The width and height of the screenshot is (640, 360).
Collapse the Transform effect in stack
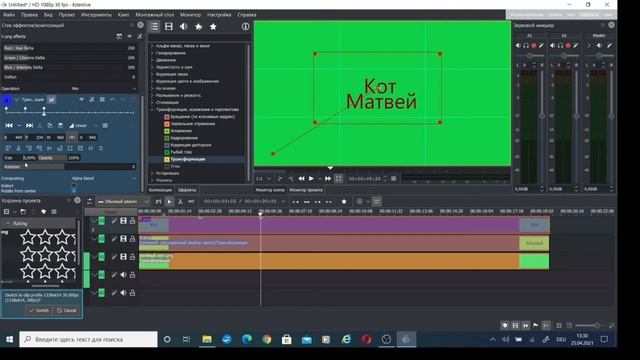pyautogui.click(x=17, y=100)
